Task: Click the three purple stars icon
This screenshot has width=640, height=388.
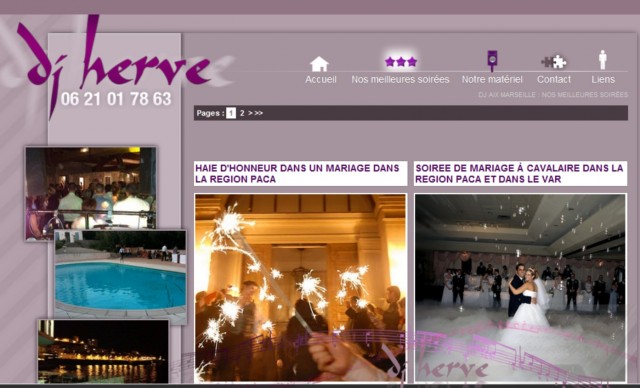Action: pos(401,62)
